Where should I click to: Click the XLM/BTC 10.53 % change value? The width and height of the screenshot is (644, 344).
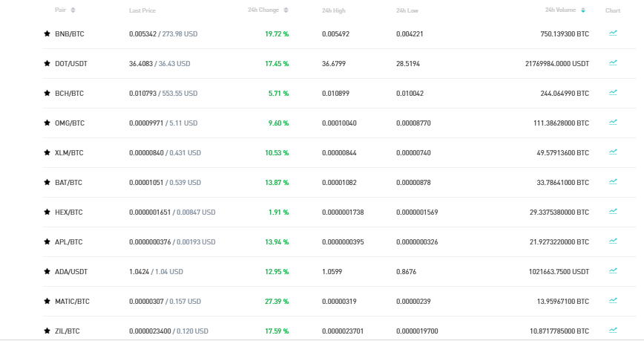click(277, 152)
